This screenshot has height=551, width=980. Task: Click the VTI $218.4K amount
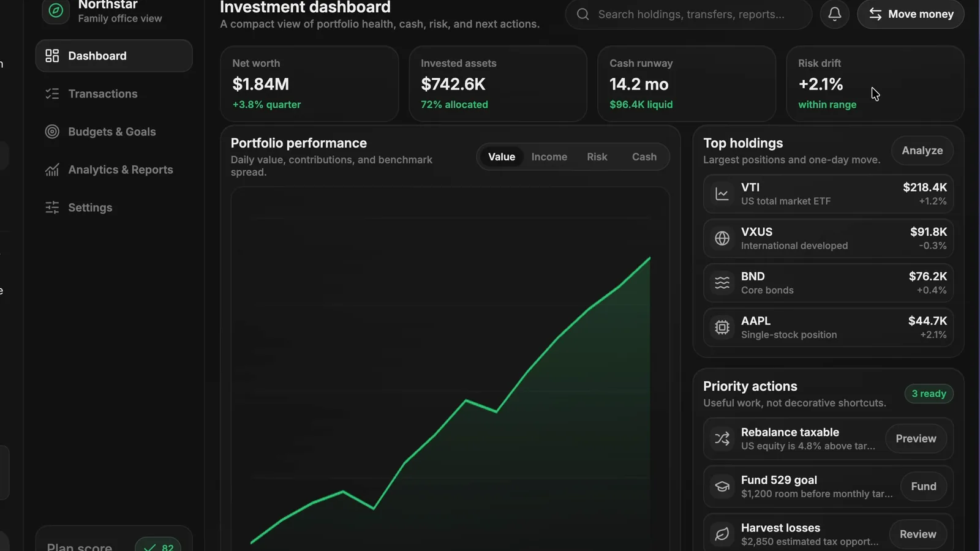(925, 187)
